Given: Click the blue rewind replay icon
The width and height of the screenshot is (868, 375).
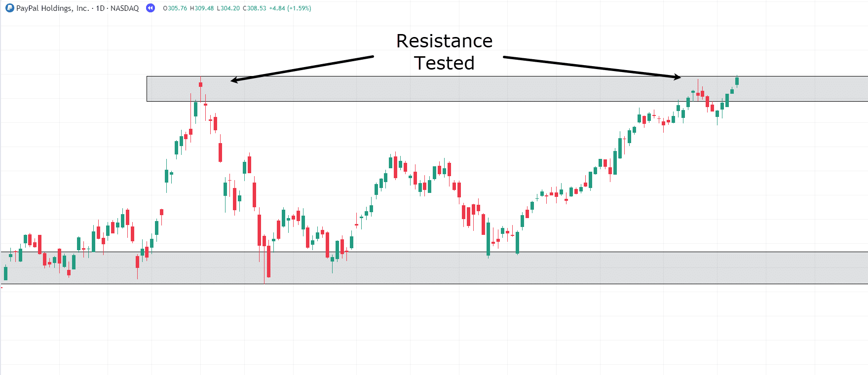Looking at the screenshot, I should [151, 8].
